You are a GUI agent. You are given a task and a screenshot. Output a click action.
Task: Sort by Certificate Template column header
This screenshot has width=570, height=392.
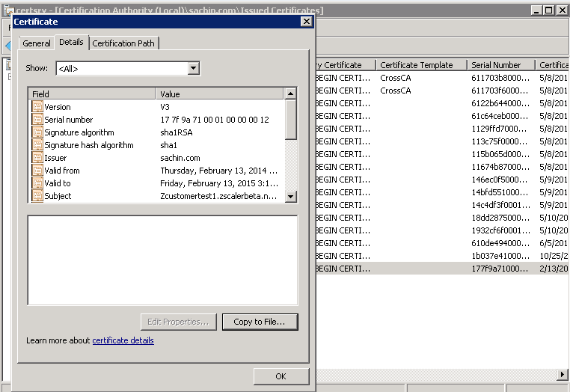421,65
